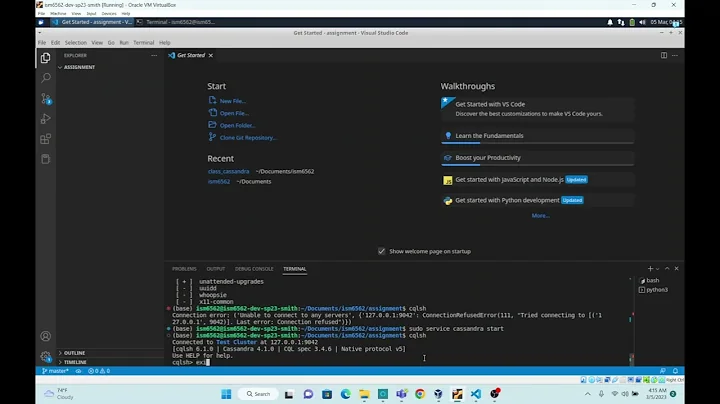Image resolution: width=720 pixels, height=404 pixels.
Task: Open the View menu in VS Code
Action: (97, 43)
